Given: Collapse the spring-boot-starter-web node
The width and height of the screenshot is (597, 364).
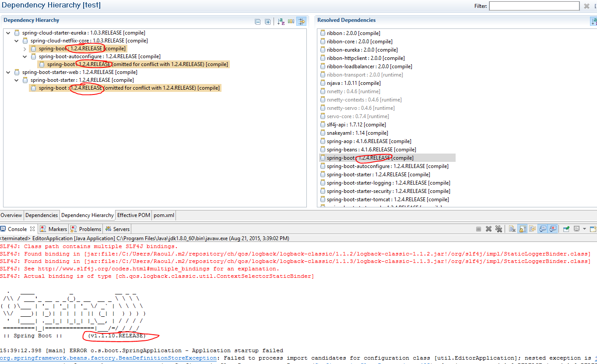Looking at the screenshot, I should click(8, 72).
